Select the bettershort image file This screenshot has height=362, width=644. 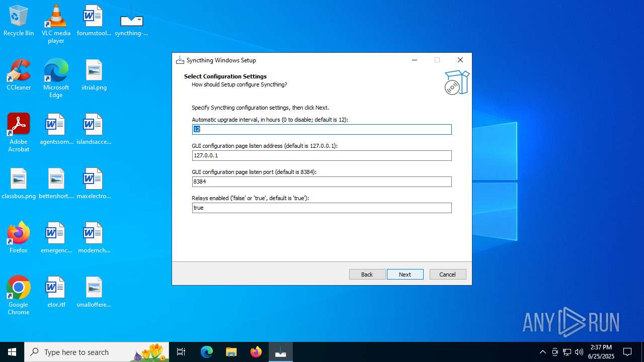(56, 184)
